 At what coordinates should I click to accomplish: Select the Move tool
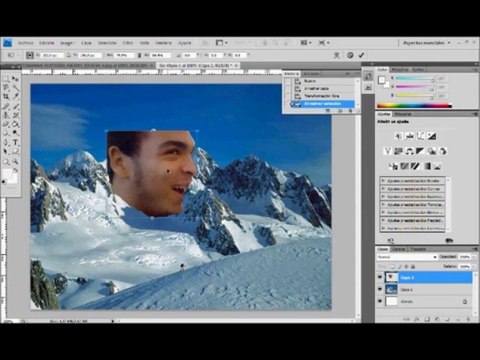coord(15,79)
